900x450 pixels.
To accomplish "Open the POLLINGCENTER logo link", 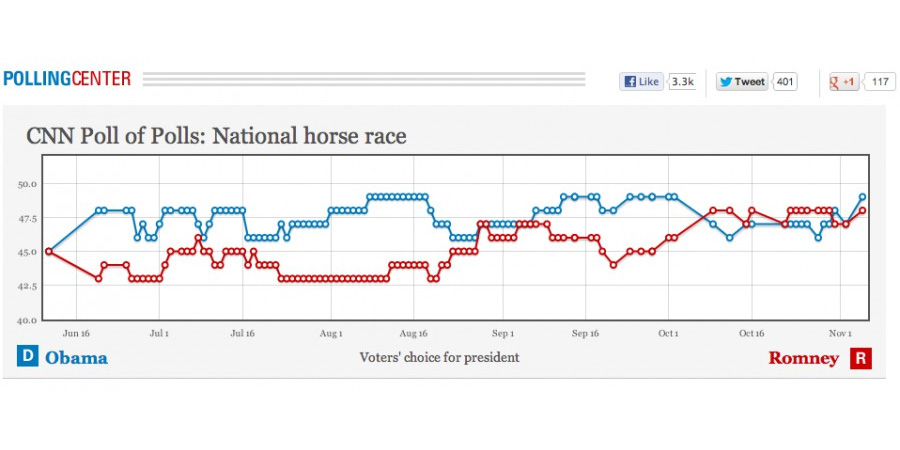I will 67,79.
